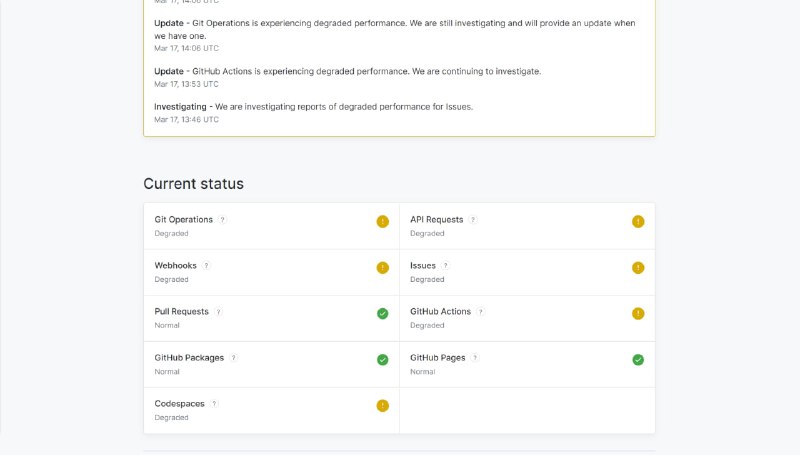Select the Webhooks component name
The height and width of the screenshot is (455, 800).
[x=176, y=266]
